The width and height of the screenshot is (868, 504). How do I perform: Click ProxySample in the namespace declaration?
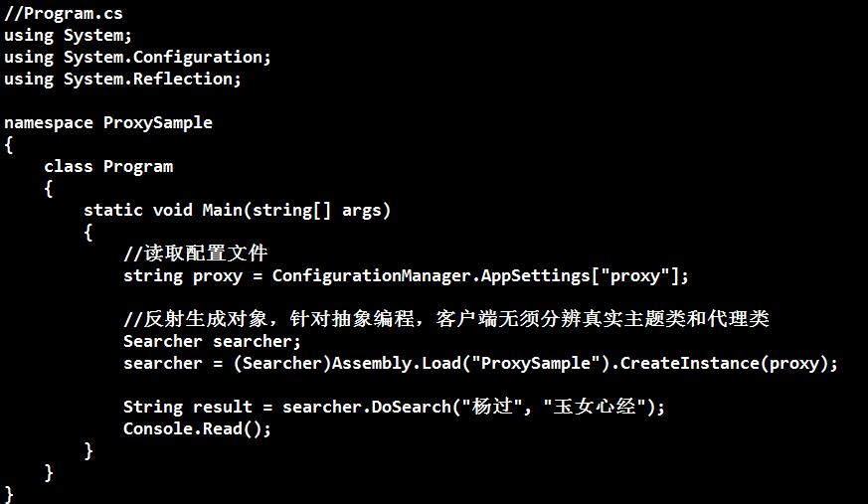click(x=157, y=122)
